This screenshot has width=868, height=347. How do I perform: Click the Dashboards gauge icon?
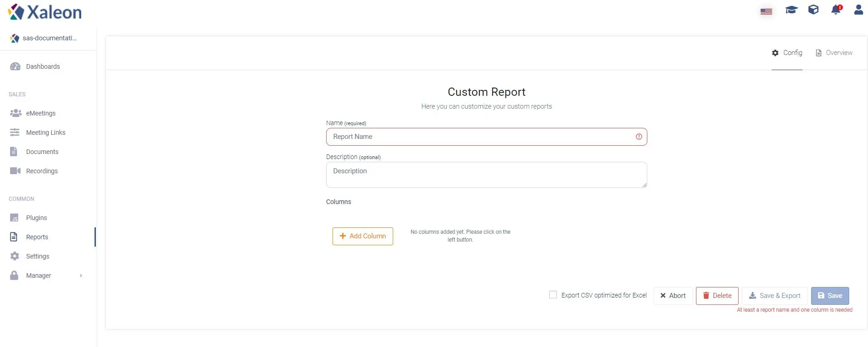click(15, 66)
